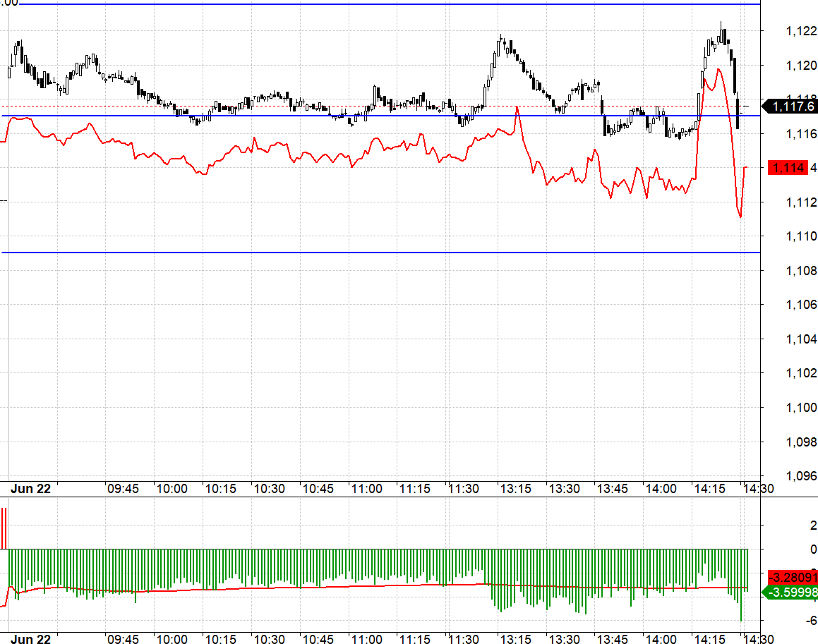Screen dimensions: 818x644
Task: Click the Jun 22 date on main chart axis
Action: [31, 489]
